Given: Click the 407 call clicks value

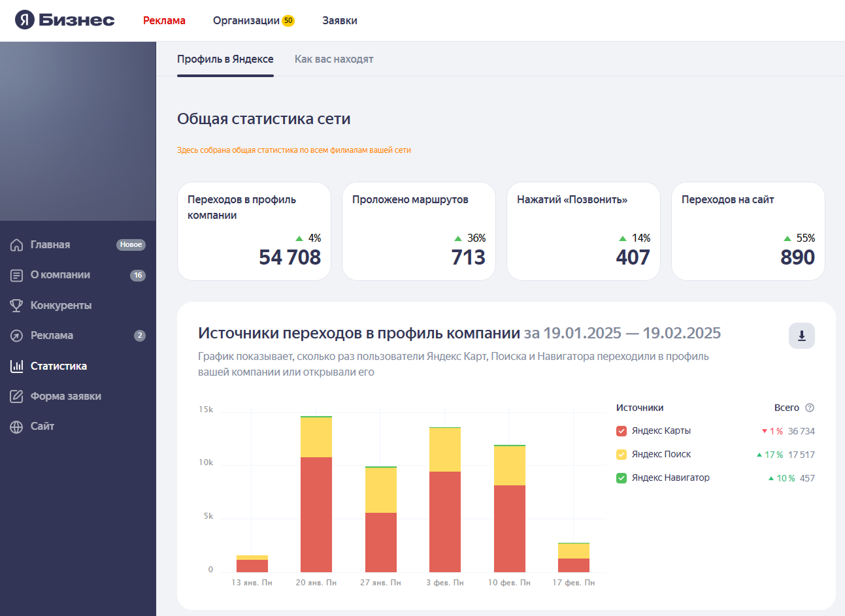Looking at the screenshot, I should point(633,257).
